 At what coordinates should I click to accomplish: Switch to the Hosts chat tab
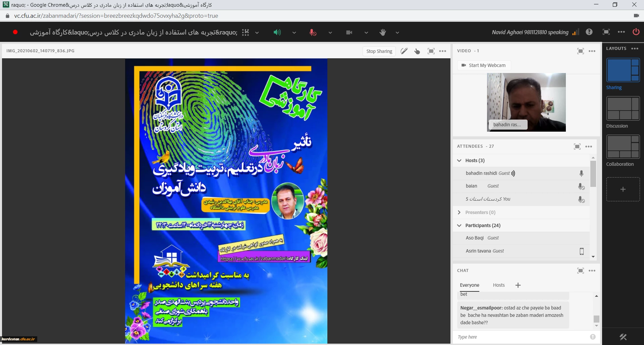click(499, 285)
